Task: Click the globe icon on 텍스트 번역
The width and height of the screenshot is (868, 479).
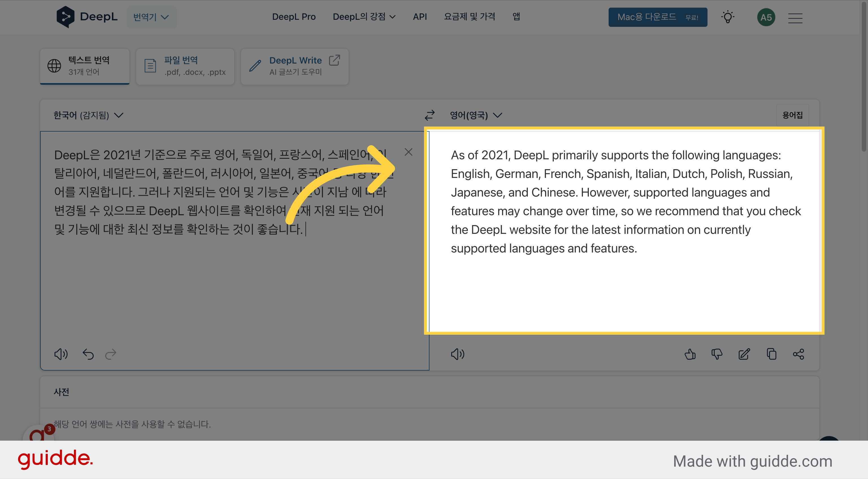Action: click(x=54, y=66)
